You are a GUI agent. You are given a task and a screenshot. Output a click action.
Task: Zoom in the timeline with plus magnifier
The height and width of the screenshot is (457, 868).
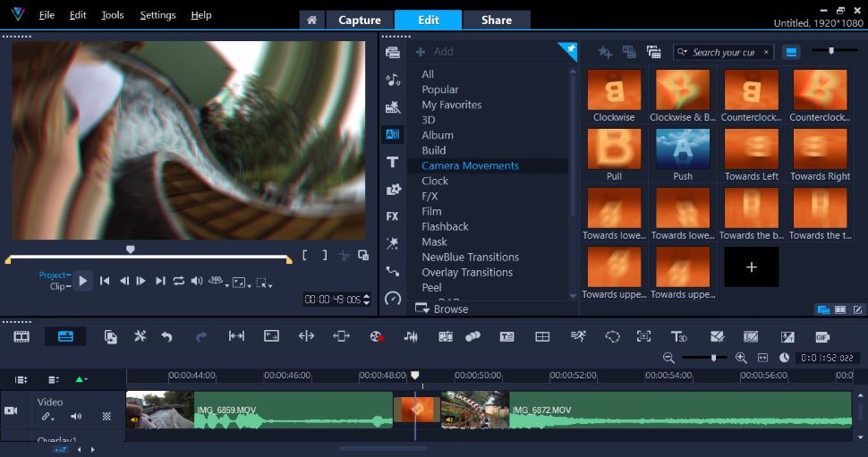[741, 358]
